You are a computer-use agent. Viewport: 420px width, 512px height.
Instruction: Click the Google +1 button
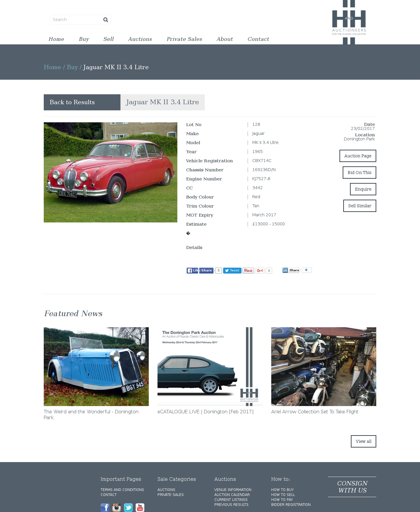260,271
